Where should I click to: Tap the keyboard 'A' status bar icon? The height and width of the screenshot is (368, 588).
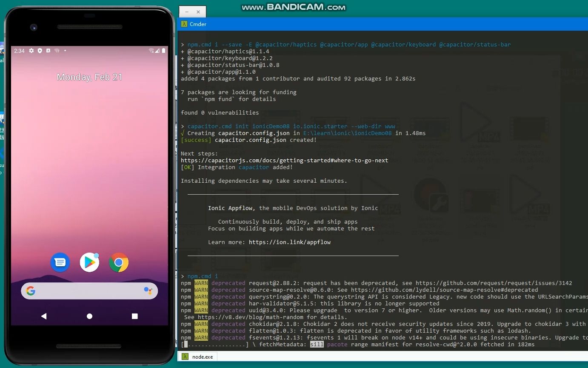48,51
